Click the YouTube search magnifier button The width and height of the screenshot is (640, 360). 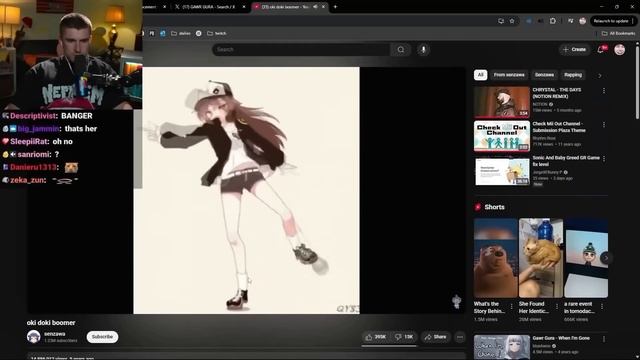coord(400,49)
